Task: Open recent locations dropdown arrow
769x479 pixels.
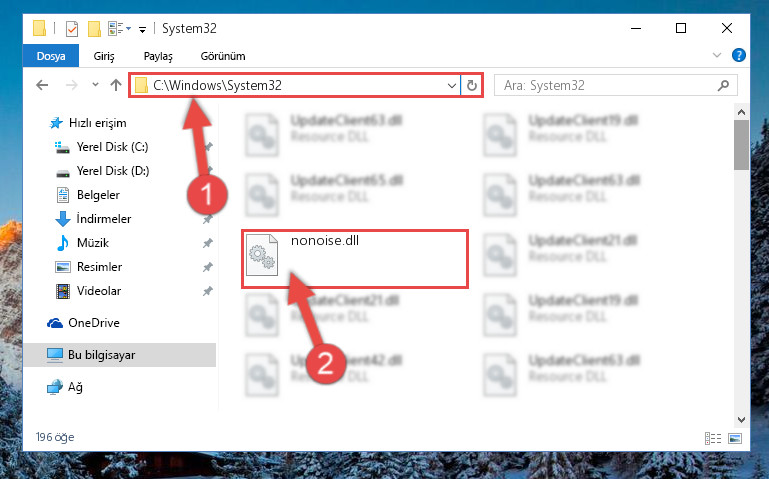Action: [x=95, y=85]
